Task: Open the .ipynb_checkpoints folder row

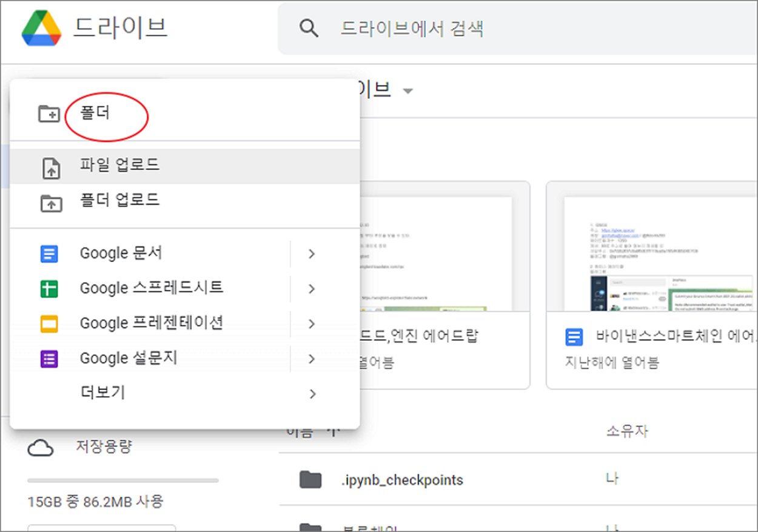Action: tap(518, 480)
